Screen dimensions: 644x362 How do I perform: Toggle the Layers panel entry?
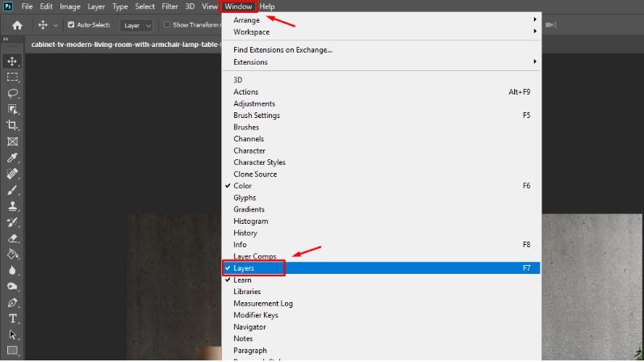click(x=381, y=268)
